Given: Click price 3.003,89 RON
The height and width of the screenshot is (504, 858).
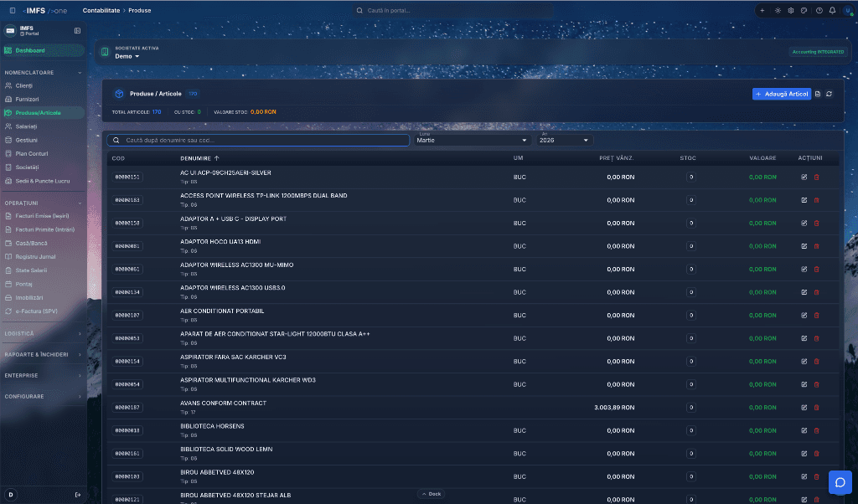Looking at the screenshot, I should (614, 407).
